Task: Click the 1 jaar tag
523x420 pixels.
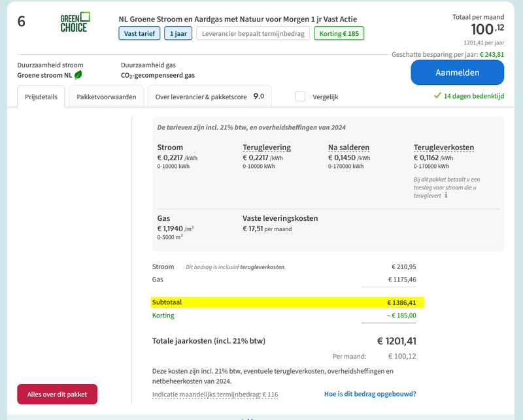Action: 178,33
